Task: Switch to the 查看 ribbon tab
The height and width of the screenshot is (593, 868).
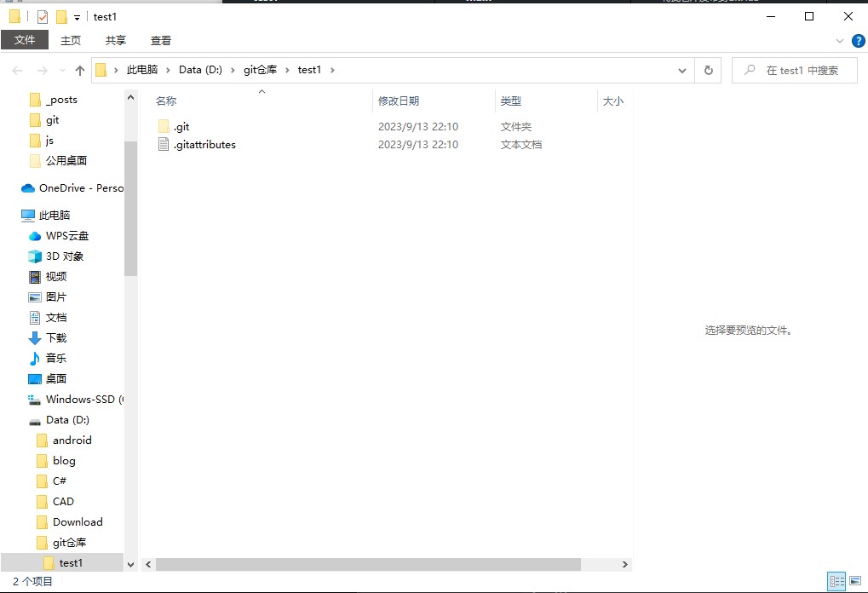Action: (x=161, y=40)
